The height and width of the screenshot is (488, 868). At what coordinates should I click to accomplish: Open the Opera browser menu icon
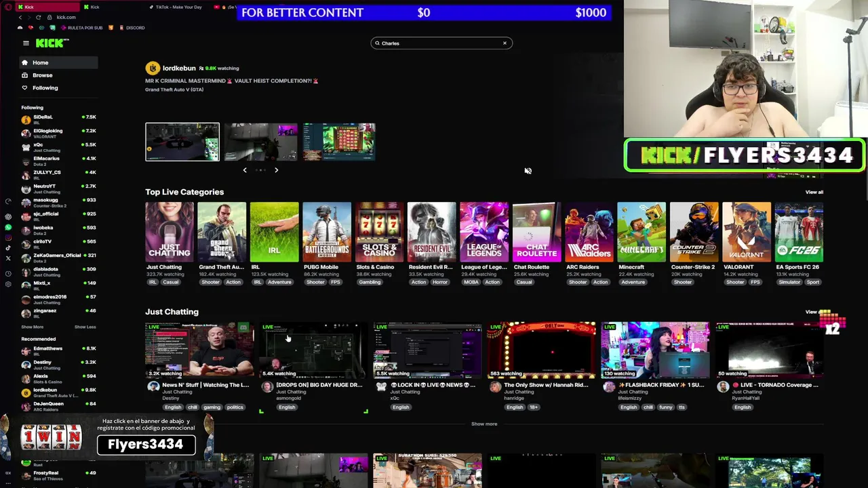(8, 7)
